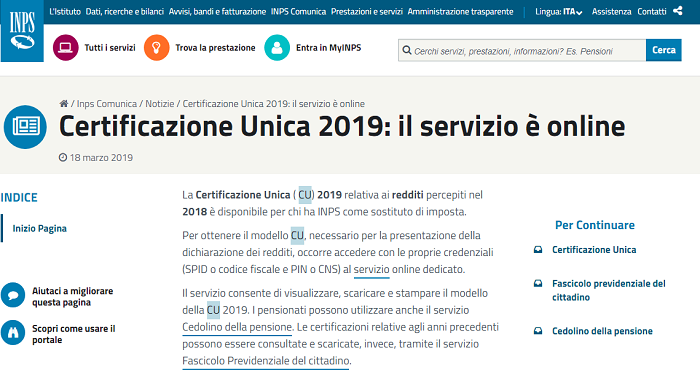Click the INPS logo
This screenshot has width=700, height=370.
tap(22, 30)
